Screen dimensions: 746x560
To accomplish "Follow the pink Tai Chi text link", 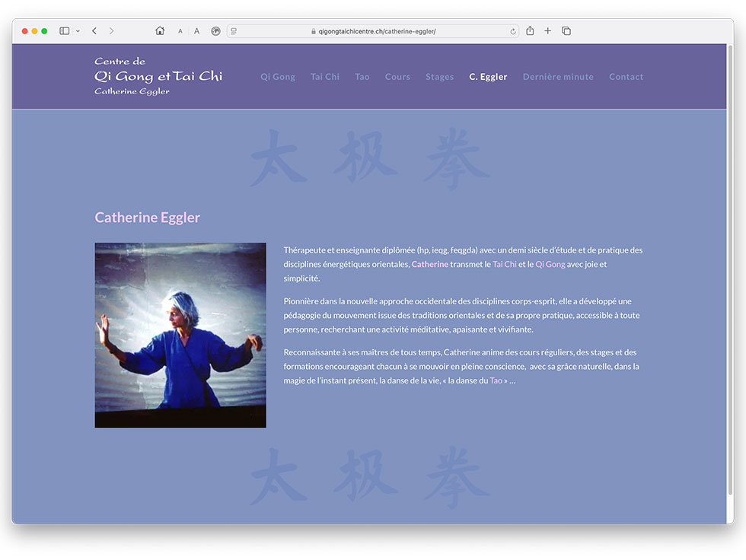I will coord(504,264).
